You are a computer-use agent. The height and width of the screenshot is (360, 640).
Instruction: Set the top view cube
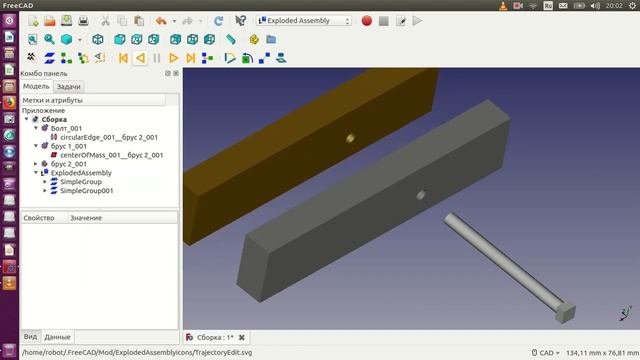(x=137, y=40)
